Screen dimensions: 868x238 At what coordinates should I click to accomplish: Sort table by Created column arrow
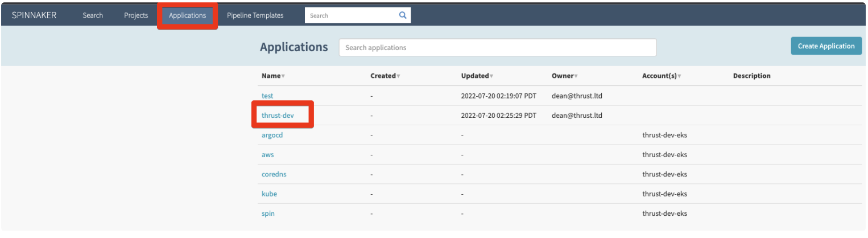pyautogui.click(x=398, y=76)
